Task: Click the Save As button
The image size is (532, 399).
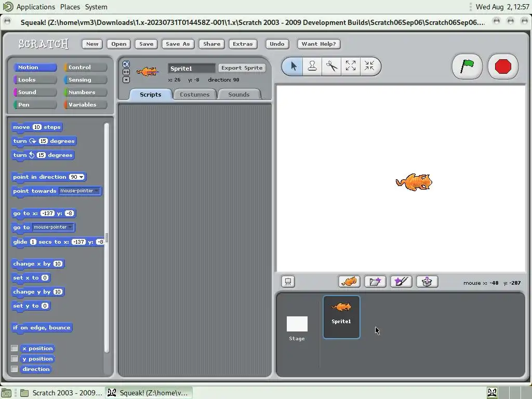Action: pyautogui.click(x=178, y=44)
